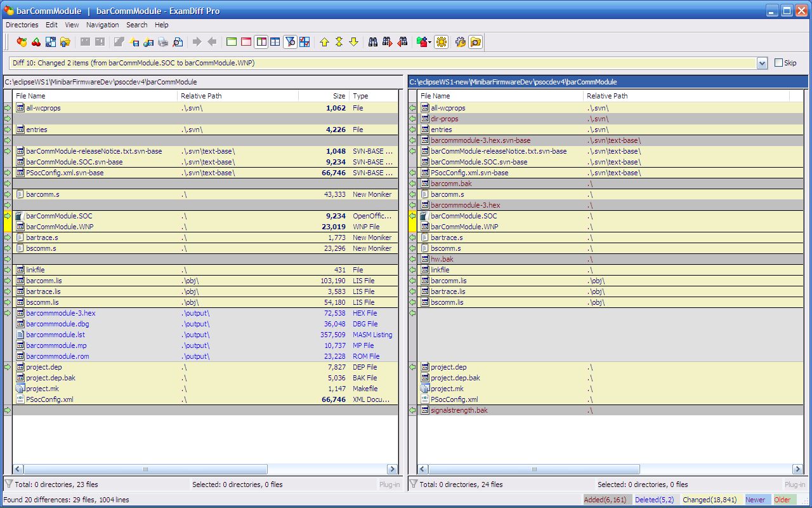Click the Added color legend swatch
This screenshot has height=508, width=812.
point(606,500)
